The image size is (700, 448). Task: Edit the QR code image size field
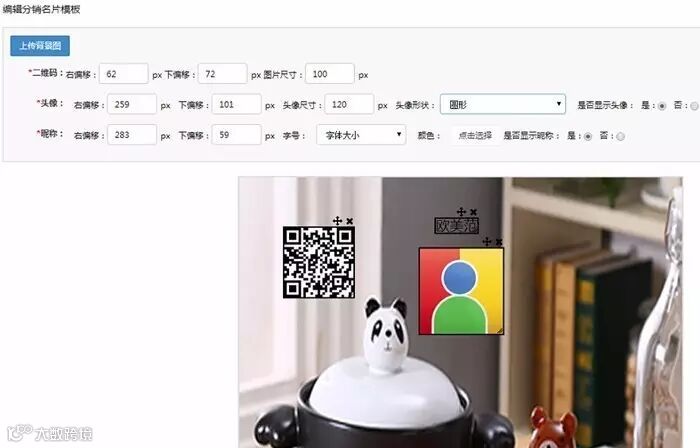(x=330, y=74)
